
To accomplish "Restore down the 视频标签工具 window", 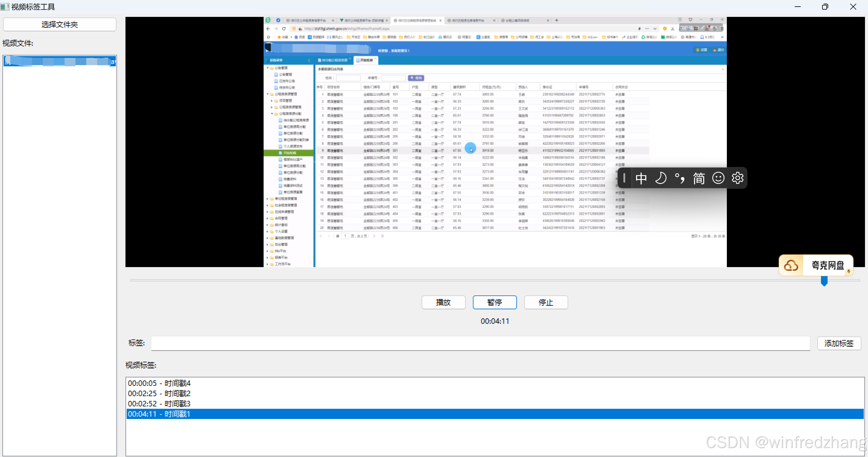I will (825, 7).
